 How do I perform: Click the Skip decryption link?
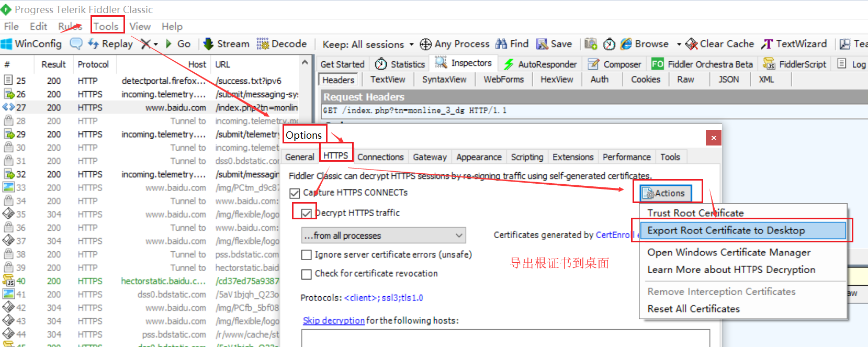pos(334,320)
